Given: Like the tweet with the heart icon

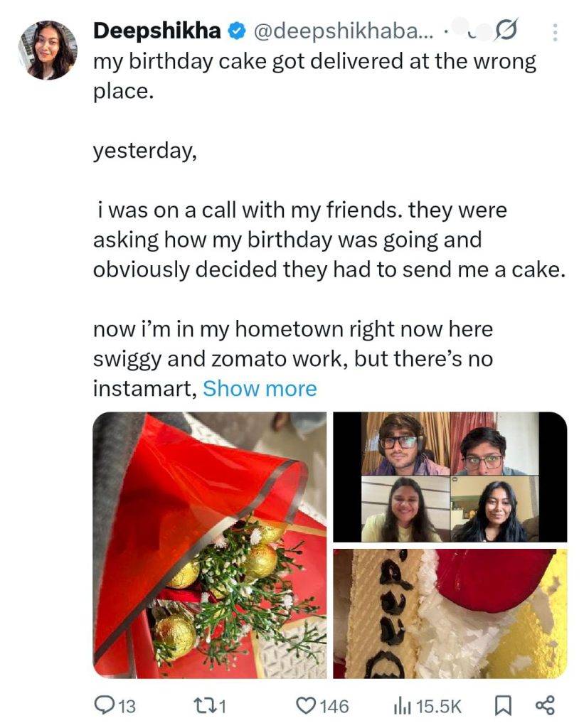Looking at the screenshot, I should [x=306, y=705].
